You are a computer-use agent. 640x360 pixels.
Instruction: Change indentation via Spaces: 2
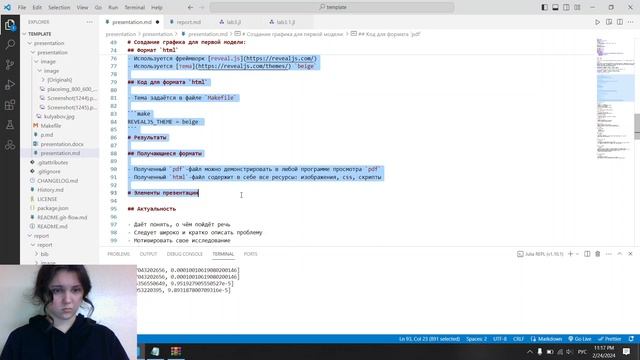[476, 339]
